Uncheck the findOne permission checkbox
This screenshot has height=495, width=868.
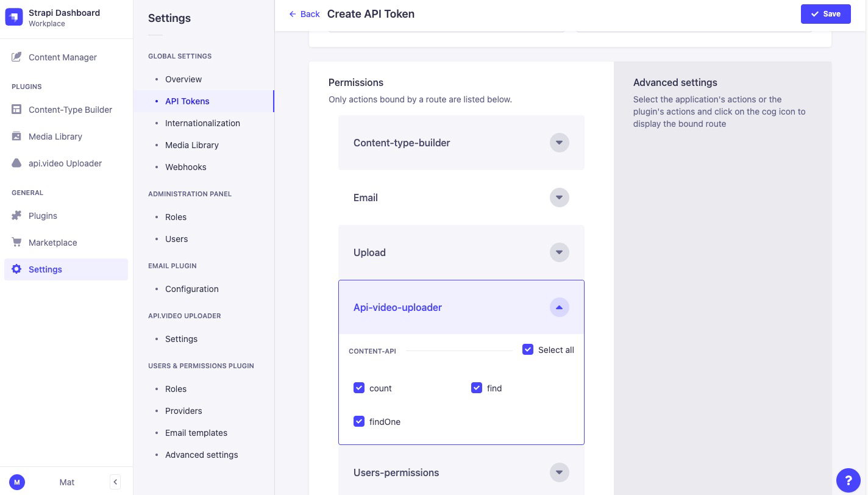pos(359,422)
